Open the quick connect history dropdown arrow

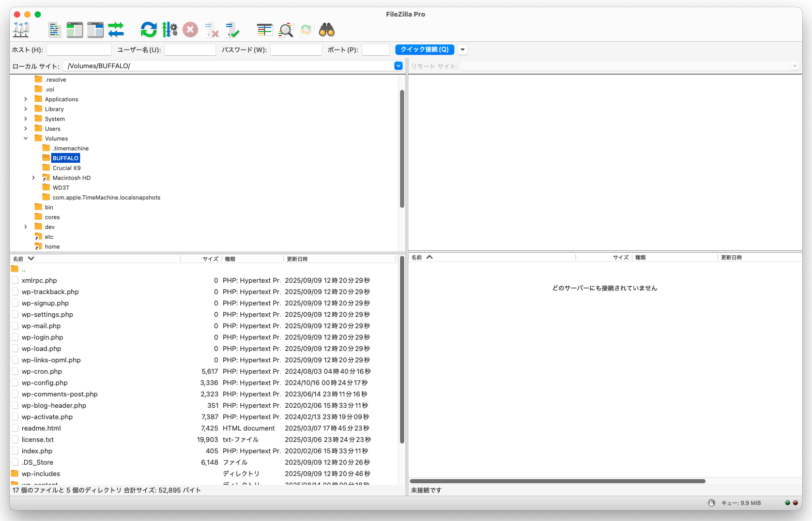click(x=463, y=50)
